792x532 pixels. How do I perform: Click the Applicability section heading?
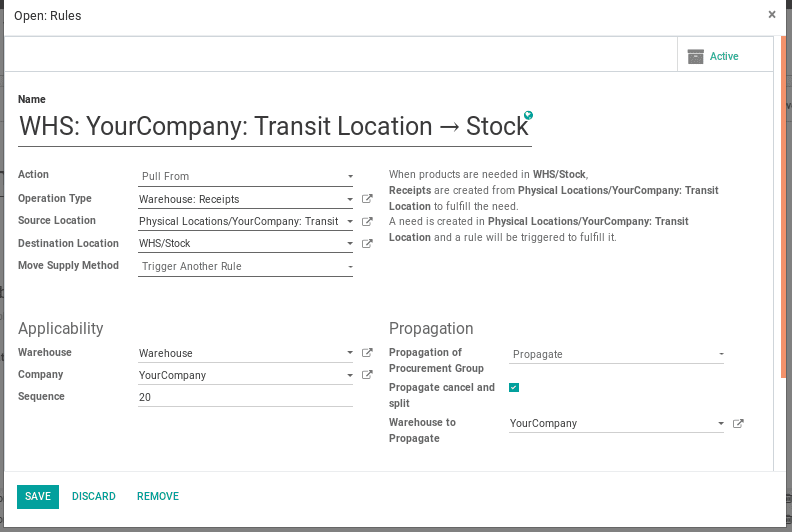click(x=61, y=328)
